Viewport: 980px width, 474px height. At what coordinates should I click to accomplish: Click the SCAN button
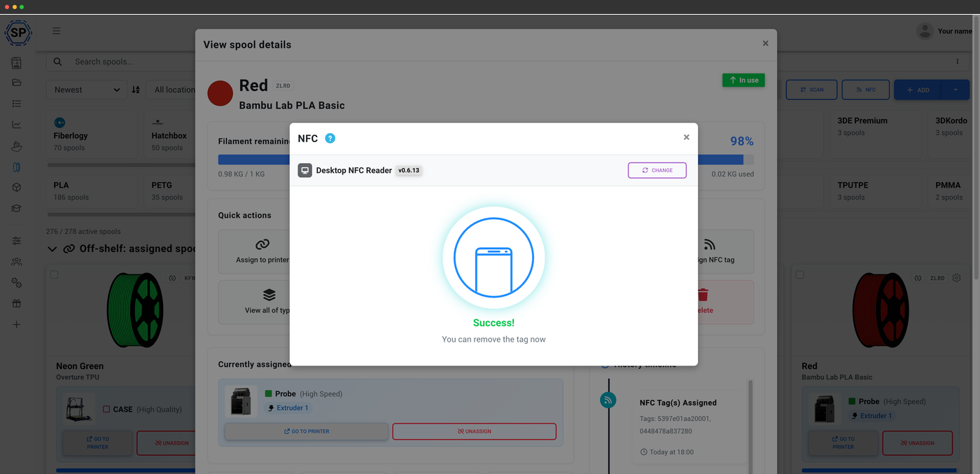811,90
